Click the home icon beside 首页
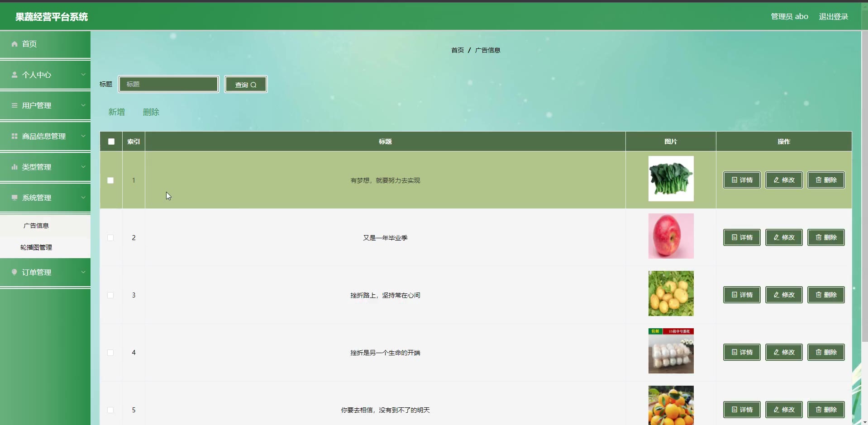This screenshot has height=425, width=868. (14, 44)
